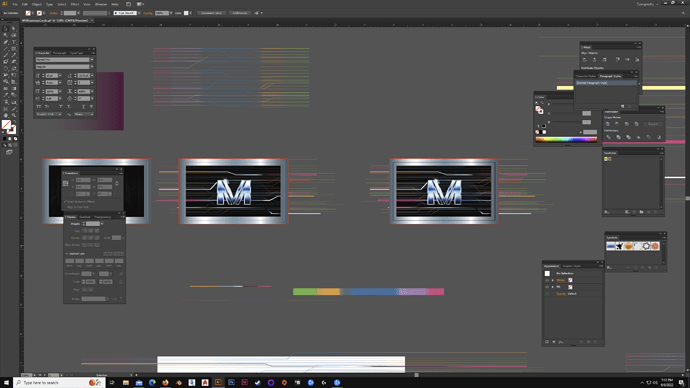The image size is (690, 388).
Task: Open the font style dropdown
Action: click(x=92, y=66)
